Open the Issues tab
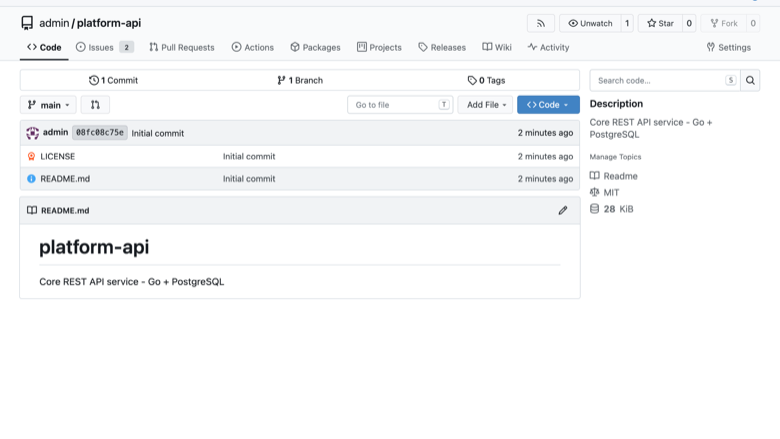This screenshot has height=439, width=780. tap(104, 47)
